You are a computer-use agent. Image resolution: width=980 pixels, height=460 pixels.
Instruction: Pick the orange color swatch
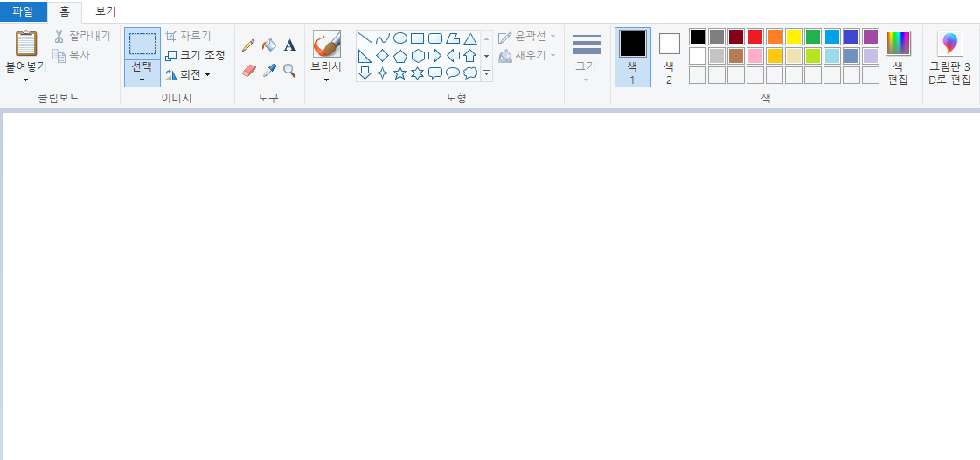pyautogui.click(x=775, y=37)
